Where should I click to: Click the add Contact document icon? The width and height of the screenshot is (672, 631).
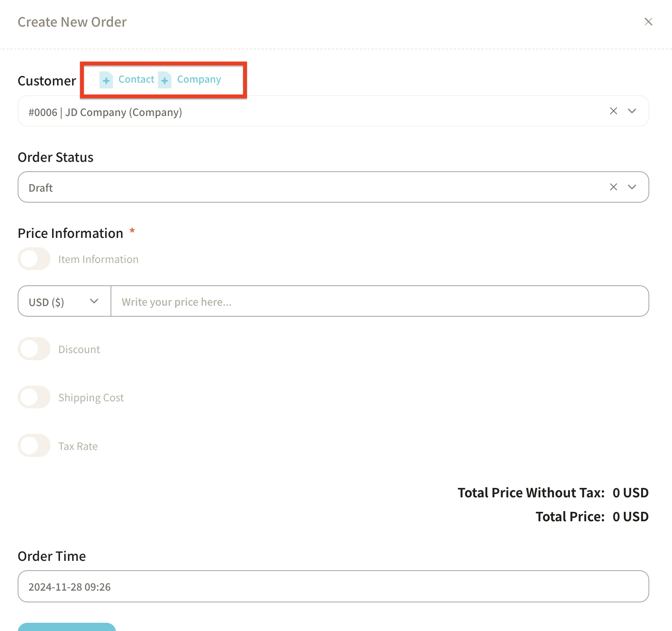pos(106,80)
